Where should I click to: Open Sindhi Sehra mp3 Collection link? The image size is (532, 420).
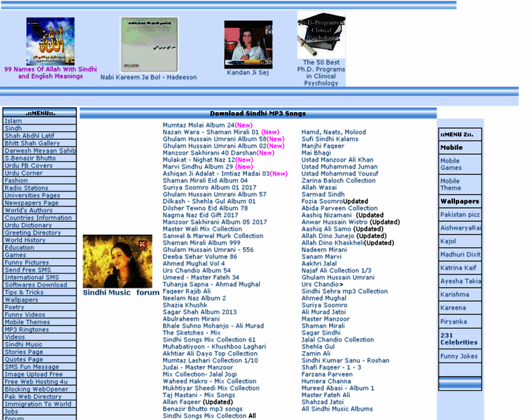coord(344,291)
